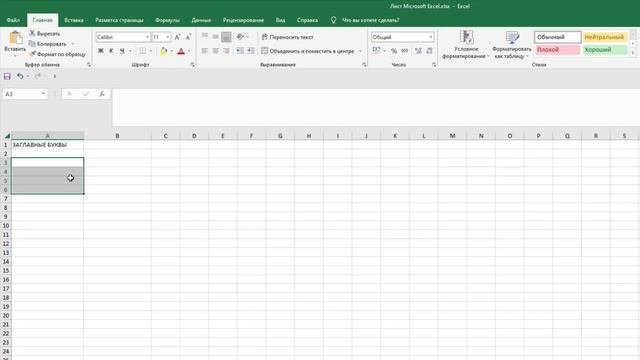Click Объединить и поместить в центре
This screenshot has width=640, height=360.
(x=308, y=51)
